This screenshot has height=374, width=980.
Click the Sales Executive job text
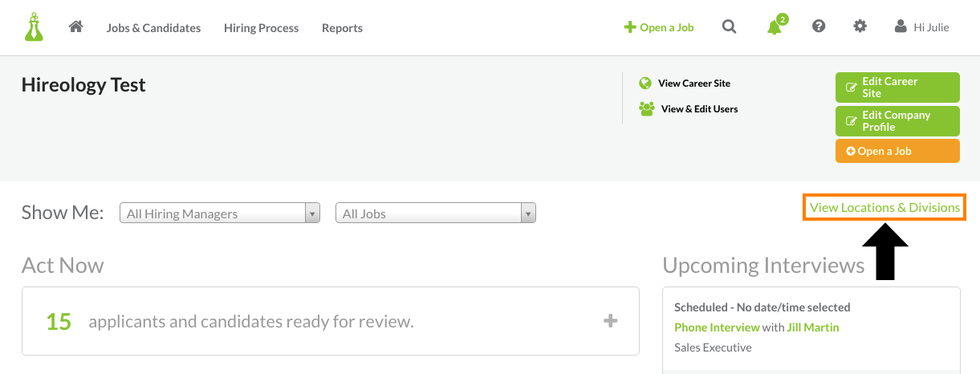click(x=713, y=348)
